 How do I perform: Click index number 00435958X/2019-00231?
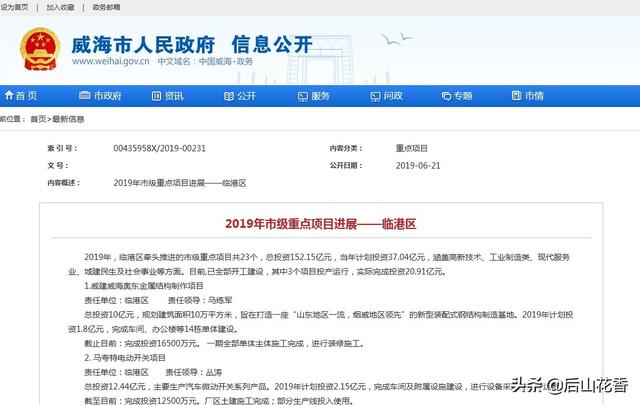point(160,148)
